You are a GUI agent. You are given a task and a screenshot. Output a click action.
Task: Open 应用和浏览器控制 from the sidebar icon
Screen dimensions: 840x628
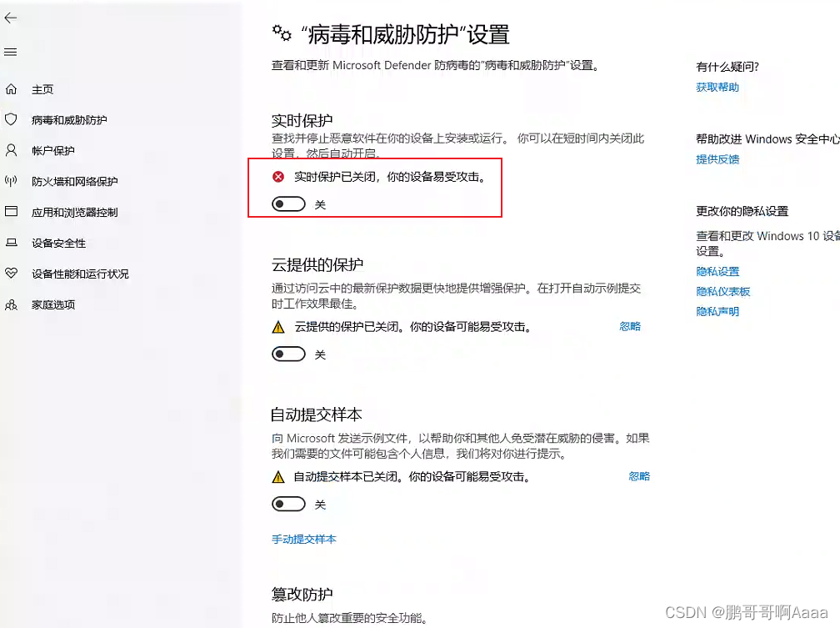[x=10, y=212]
